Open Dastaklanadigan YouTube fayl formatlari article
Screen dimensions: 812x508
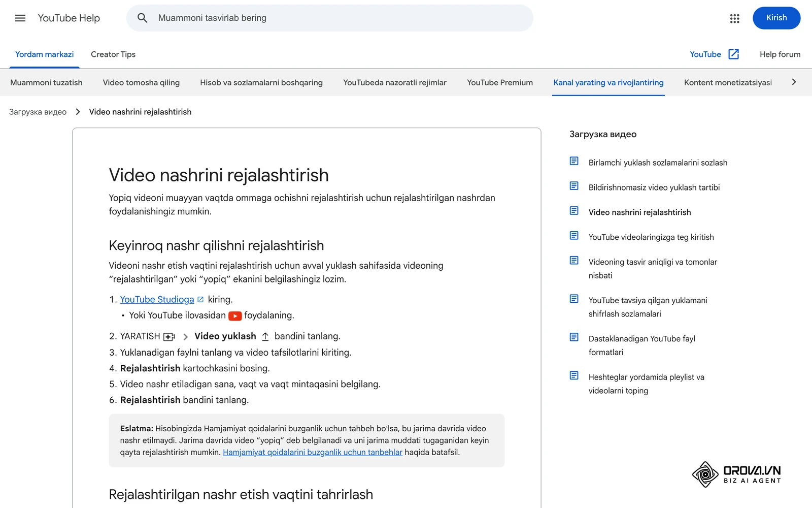(642, 345)
